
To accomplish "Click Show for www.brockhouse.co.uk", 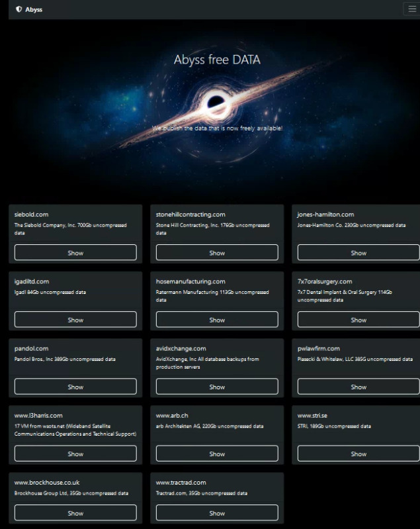I will (x=75, y=513).
